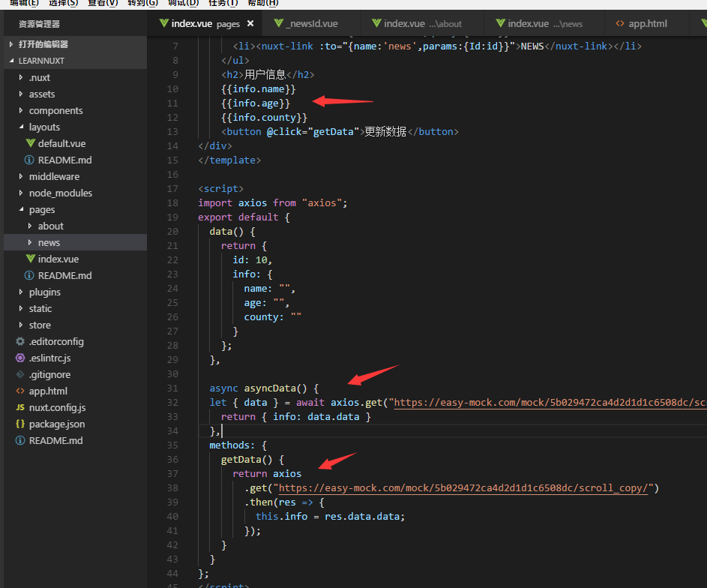Image resolution: width=707 pixels, height=588 pixels.
Task: Click HTML icon on app.html tab
Action: pos(621,23)
